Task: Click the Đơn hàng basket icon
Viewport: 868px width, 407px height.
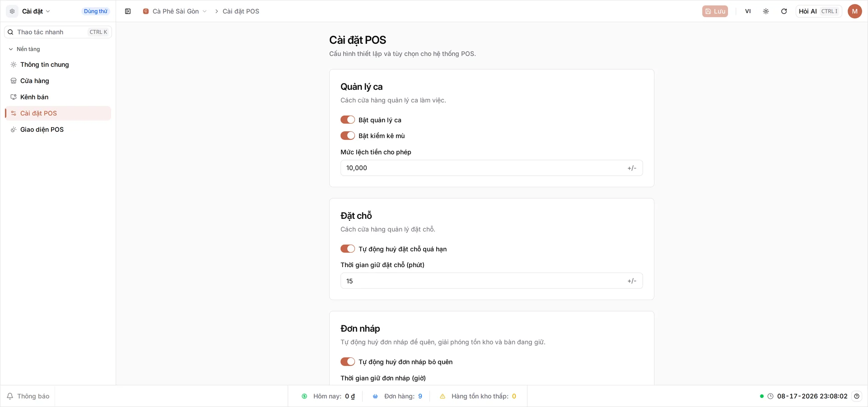Action: (375, 396)
